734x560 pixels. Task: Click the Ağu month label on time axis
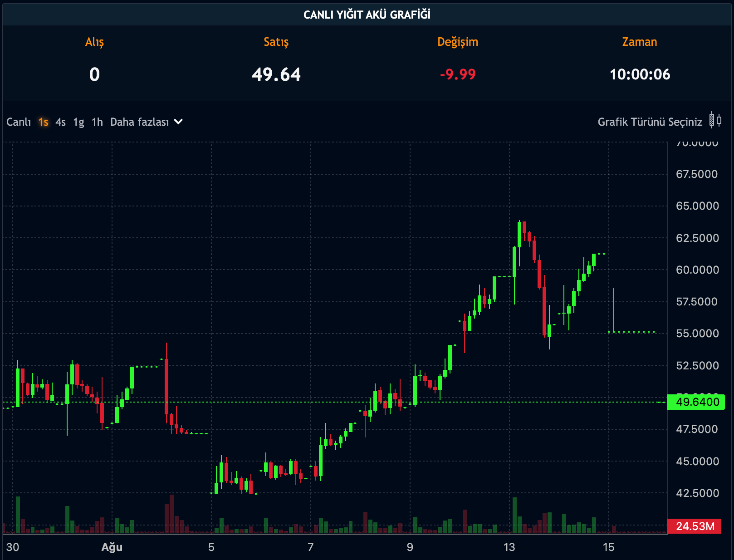coord(112,547)
